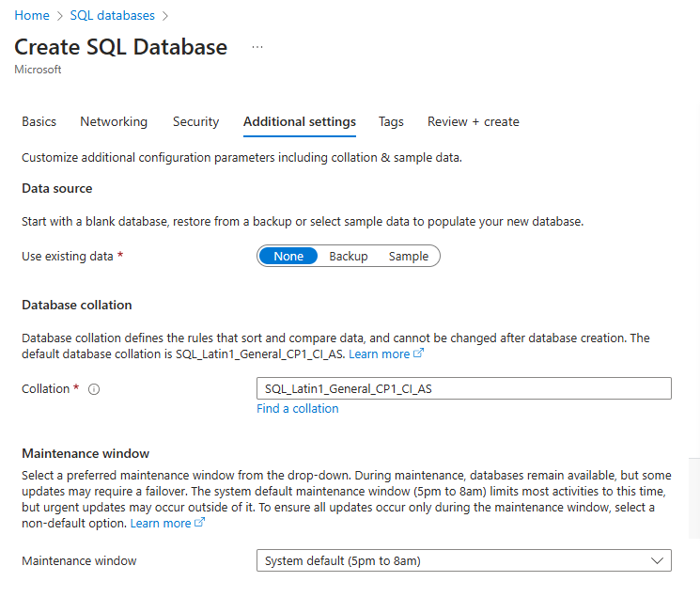The height and width of the screenshot is (613, 700).
Task: Jump to Review + create tab
Action: 473,122
